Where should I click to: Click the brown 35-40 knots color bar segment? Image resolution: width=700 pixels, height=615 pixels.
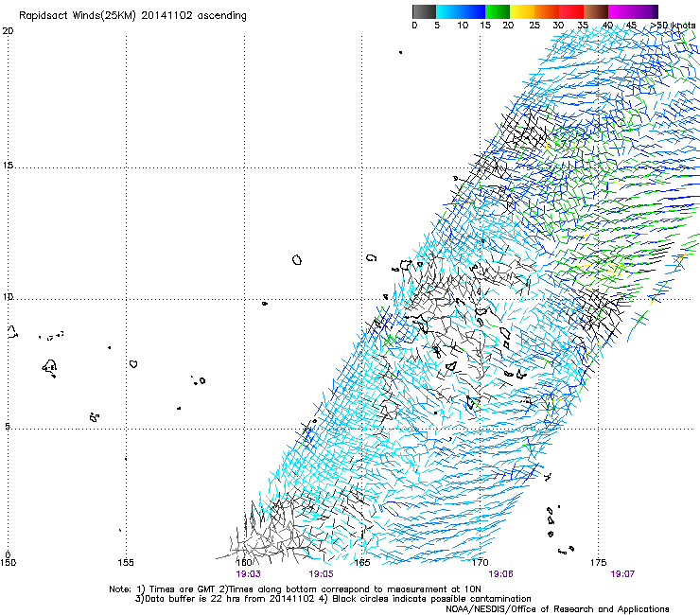(x=596, y=11)
